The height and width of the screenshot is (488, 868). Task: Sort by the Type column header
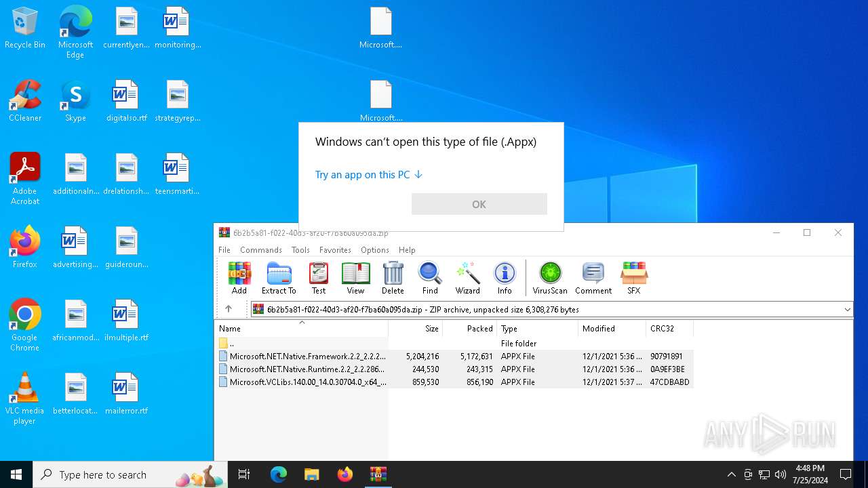pyautogui.click(x=538, y=329)
